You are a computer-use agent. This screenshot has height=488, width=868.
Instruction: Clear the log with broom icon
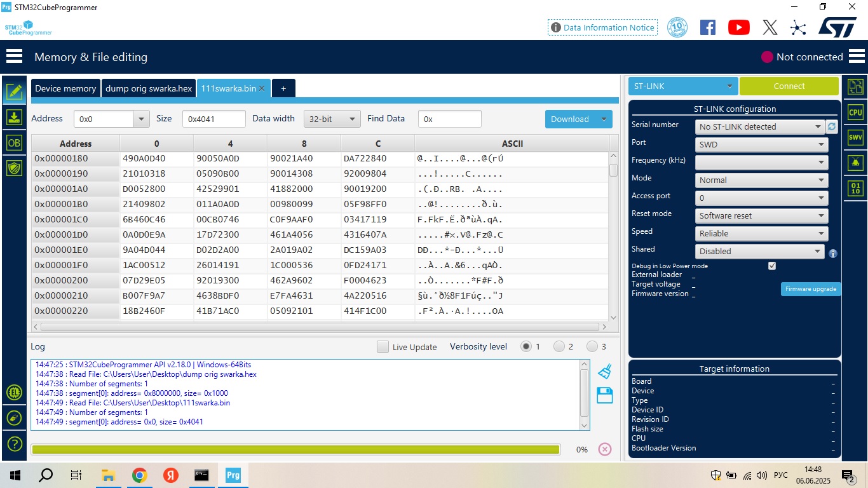(x=605, y=370)
